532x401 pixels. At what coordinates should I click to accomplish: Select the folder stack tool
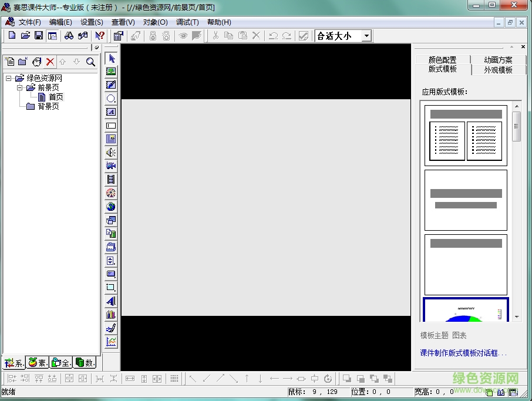click(x=111, y=247)
